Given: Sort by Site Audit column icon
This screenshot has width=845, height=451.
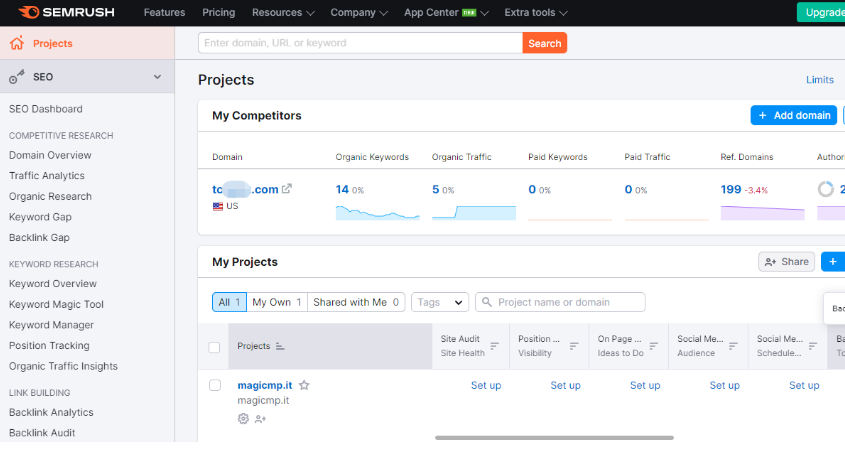Looking at the screenshot, I should pos(494,346).
